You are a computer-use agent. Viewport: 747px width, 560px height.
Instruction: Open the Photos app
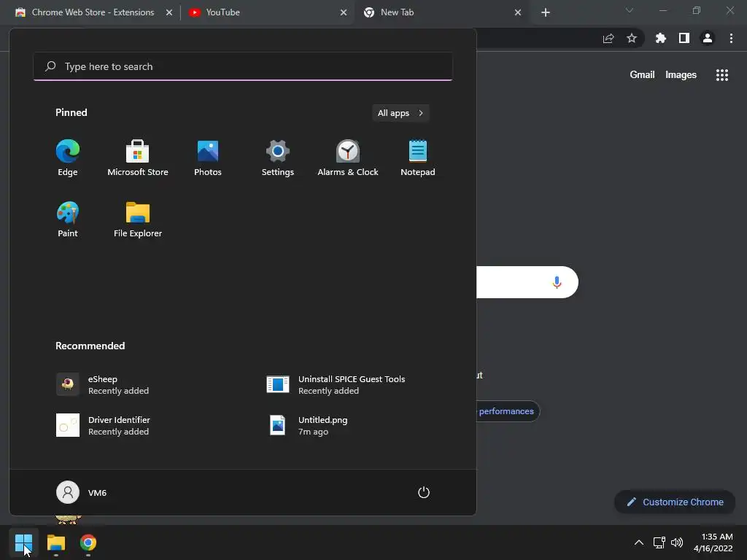click(x=208, y=158)
